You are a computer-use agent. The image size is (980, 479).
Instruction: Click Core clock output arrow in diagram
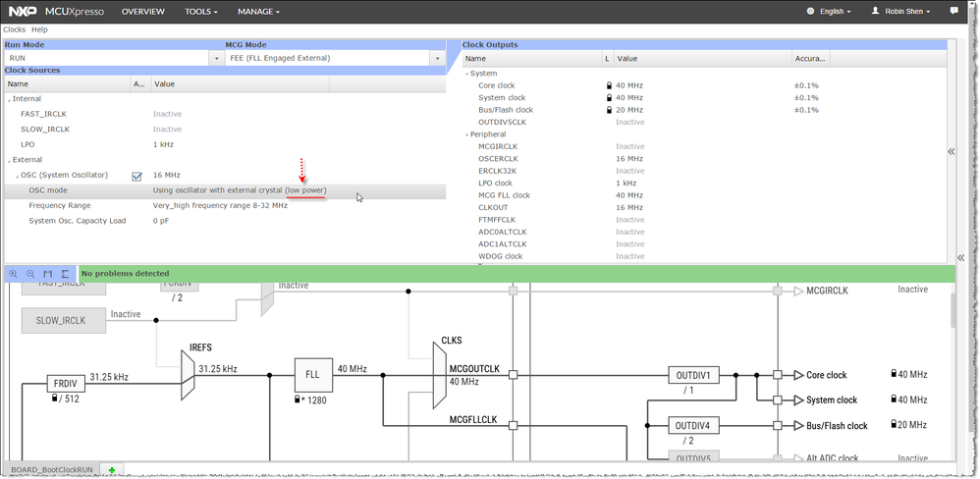798,375
